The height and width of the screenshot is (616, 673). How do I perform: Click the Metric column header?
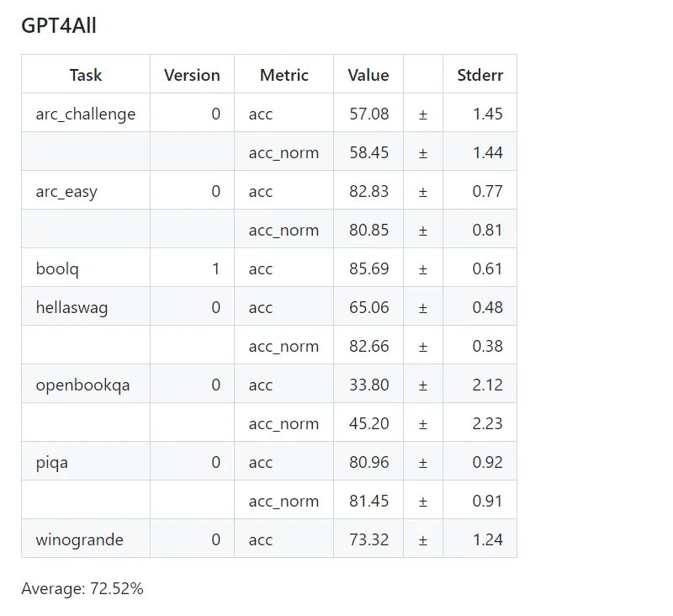[x=284, y=75]
